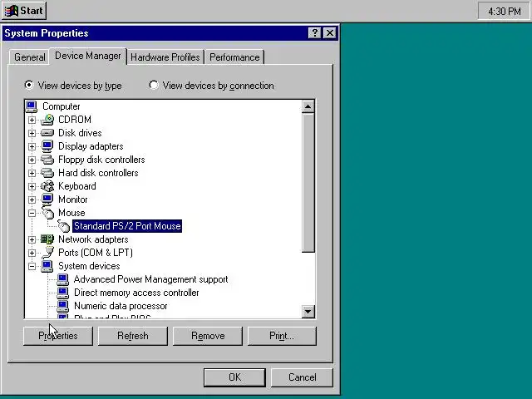Collapse the System devices branch
The height and width of the screenshot is (399, 532).
(x=32, y=266)
